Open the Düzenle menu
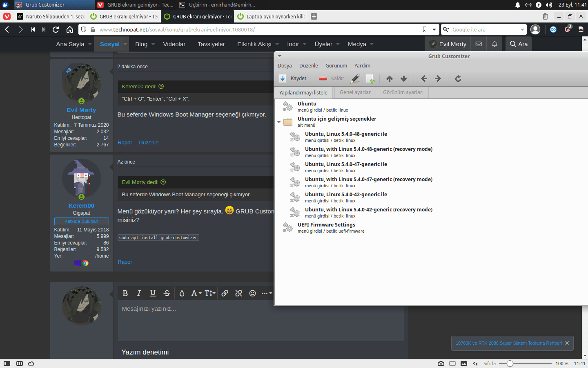 coord(308,65)
